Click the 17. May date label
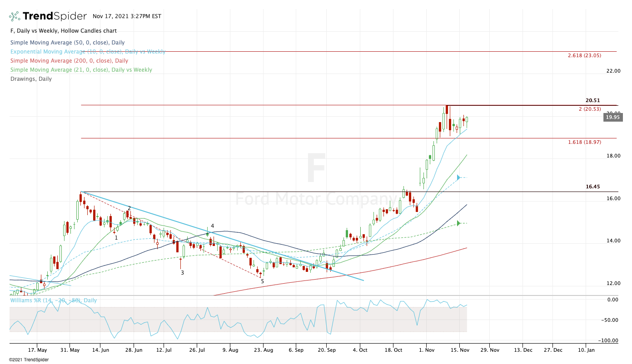 coord(37,350)
